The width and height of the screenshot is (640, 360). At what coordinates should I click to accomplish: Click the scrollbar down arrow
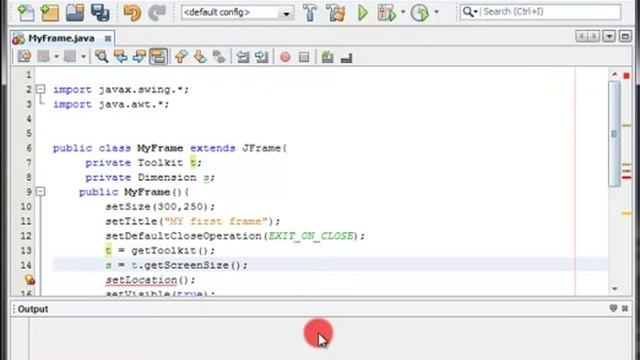(614, 289)
